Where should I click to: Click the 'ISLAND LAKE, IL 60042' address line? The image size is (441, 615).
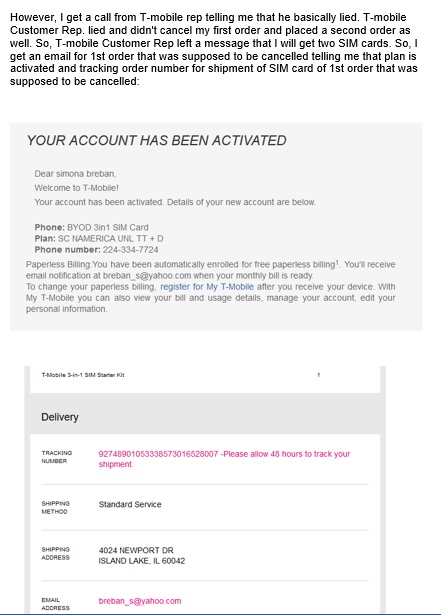142,561
